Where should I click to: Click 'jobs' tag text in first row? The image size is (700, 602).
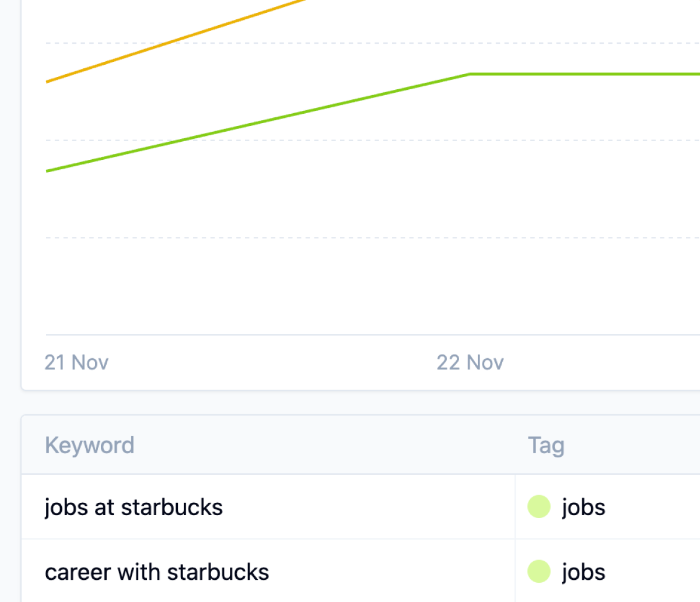tap(583, 507)
